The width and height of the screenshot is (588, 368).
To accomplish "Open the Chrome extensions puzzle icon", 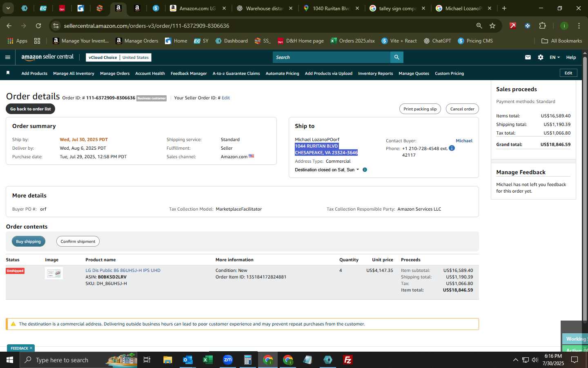I will coord(542,26).
